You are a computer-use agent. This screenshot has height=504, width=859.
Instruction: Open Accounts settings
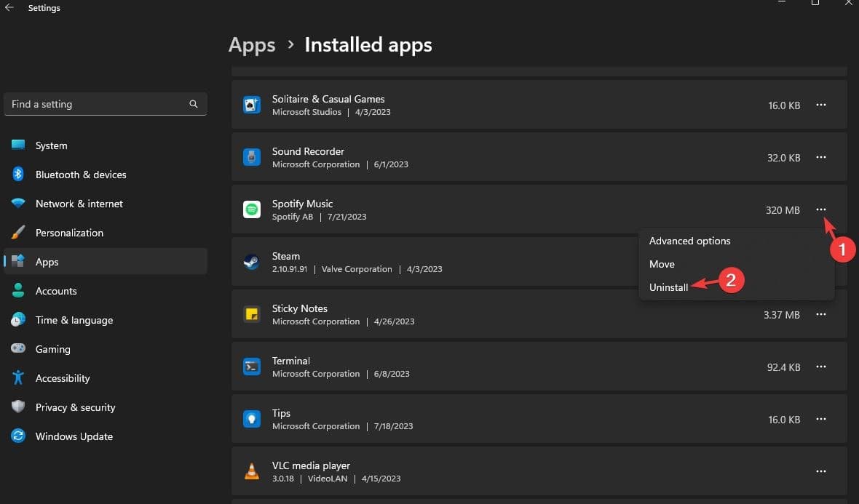[x=57, y=291]
